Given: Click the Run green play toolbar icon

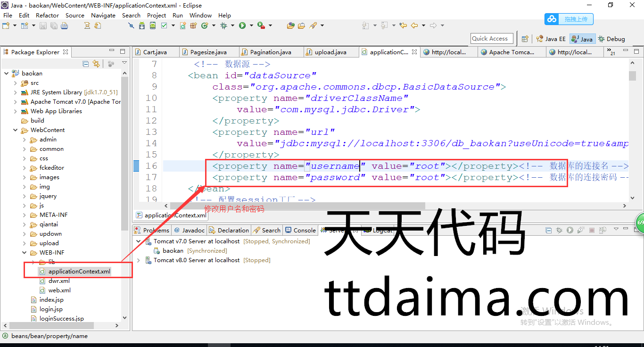Looking at the screenshot, I should [242, 25].
